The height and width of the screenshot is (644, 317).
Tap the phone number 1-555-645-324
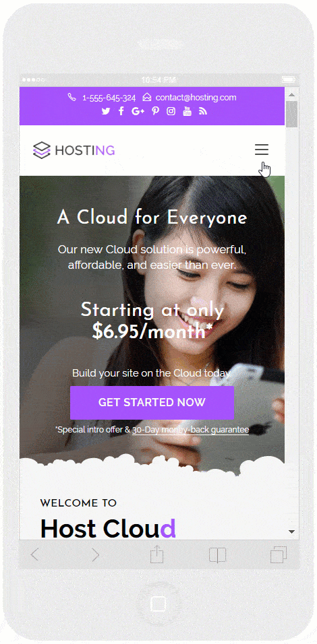(x=109, y=98)
